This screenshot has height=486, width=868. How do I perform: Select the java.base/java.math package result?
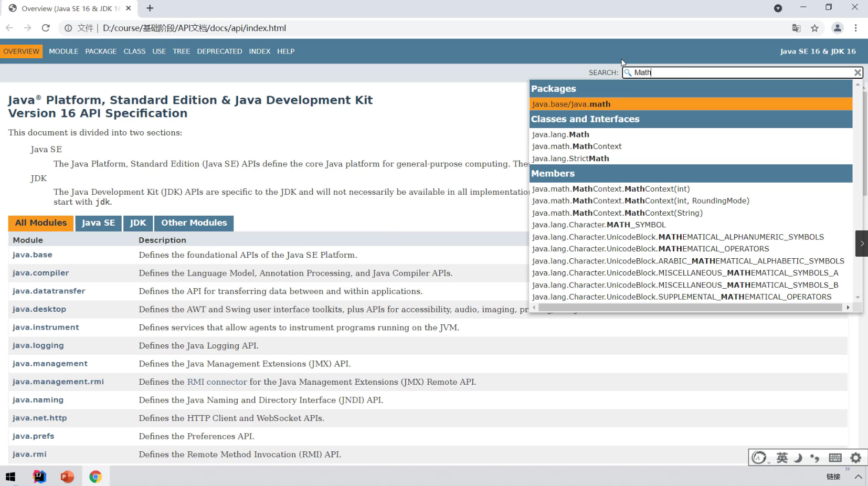[691, 104]
